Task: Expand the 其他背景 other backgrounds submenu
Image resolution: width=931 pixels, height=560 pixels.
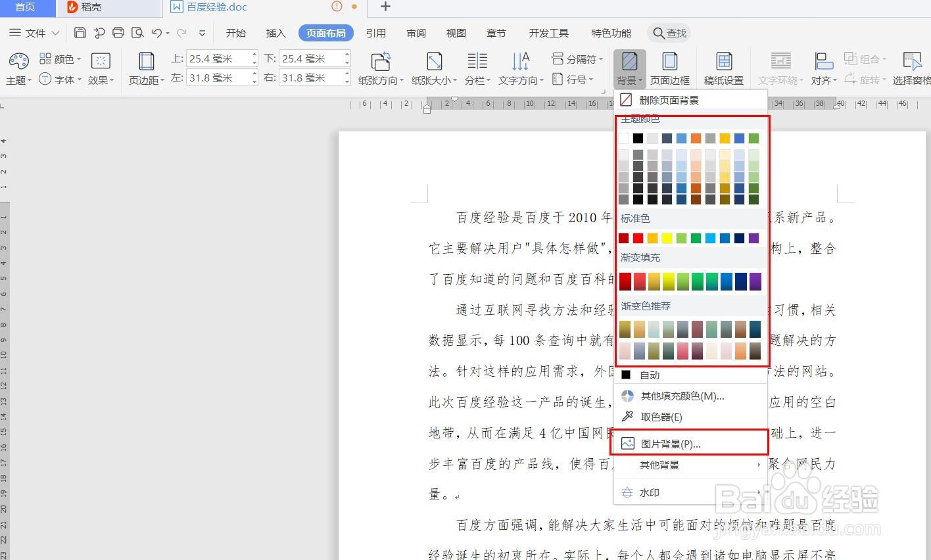Action: point(659,465)
